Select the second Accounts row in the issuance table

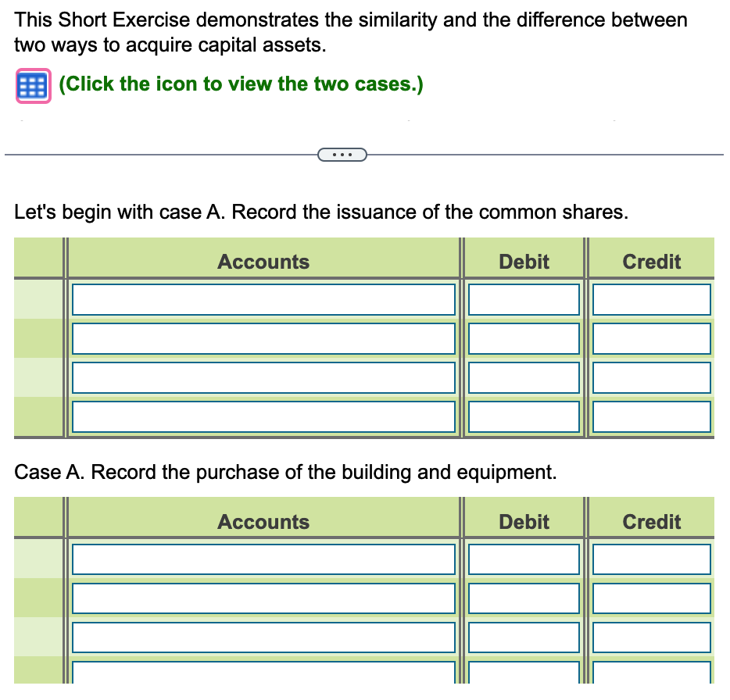pyautogui.click(x=263, y=338)
